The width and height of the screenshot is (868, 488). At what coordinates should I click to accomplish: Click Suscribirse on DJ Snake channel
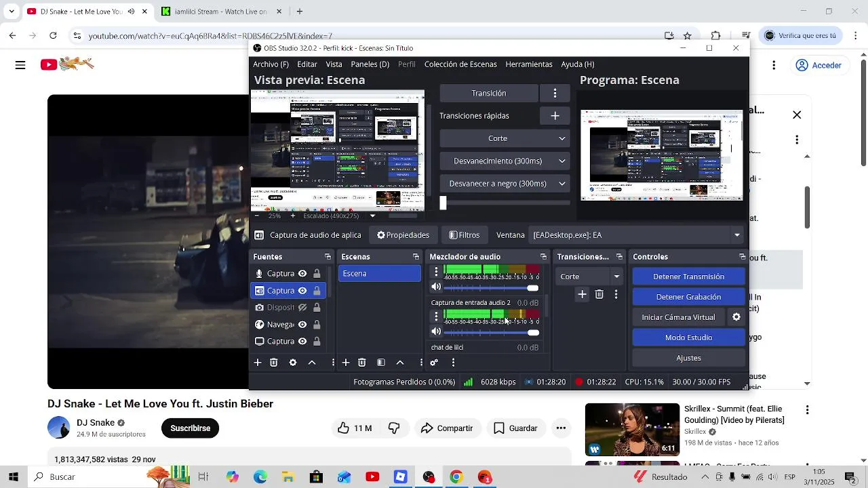tap(190, 428)
